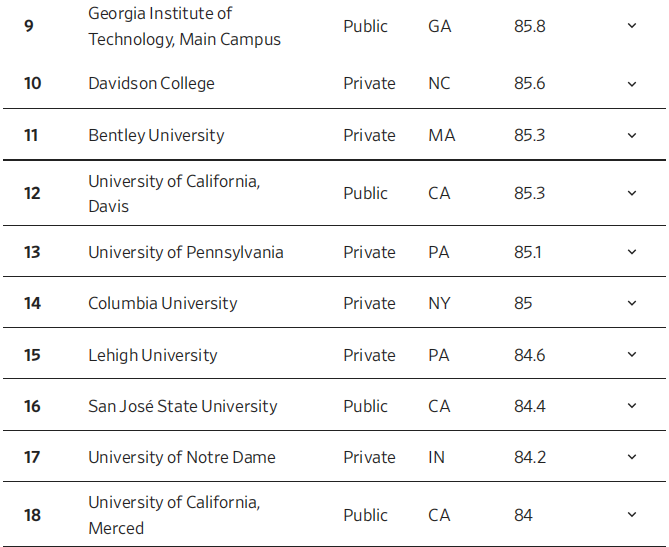This screenshot has width=669, height=547.
Task: Expand Davidson College row details
Action: 631,84
